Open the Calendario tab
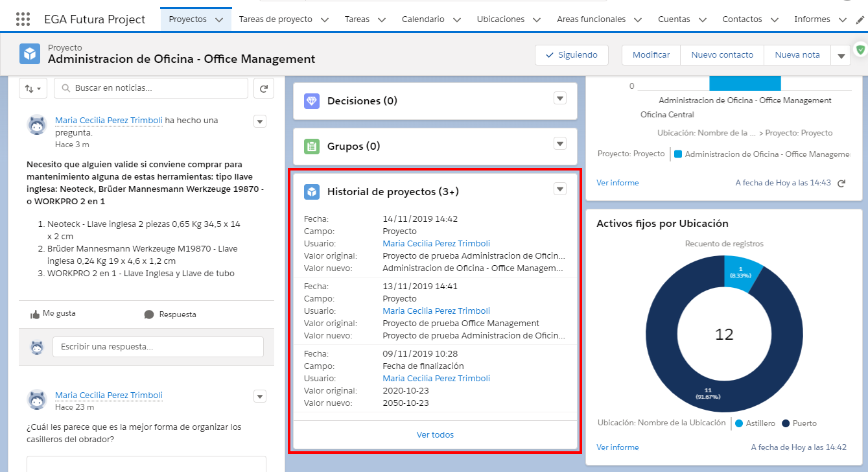The width and height of the screenshot is (868, 472). click(x=423, y=19)
